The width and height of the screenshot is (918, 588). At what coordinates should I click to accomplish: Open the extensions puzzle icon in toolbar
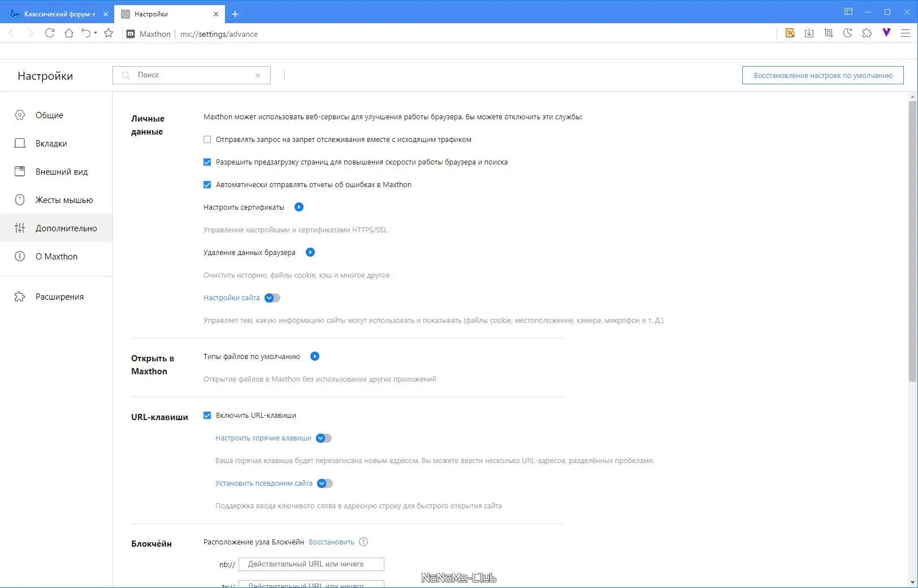pyautogui.click(x=867, y=33)
